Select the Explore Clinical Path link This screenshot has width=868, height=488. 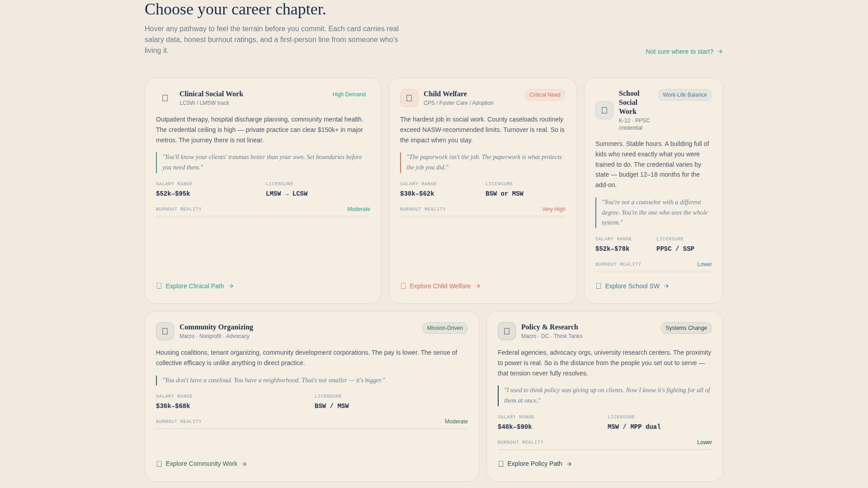click(x=195, y=286)
